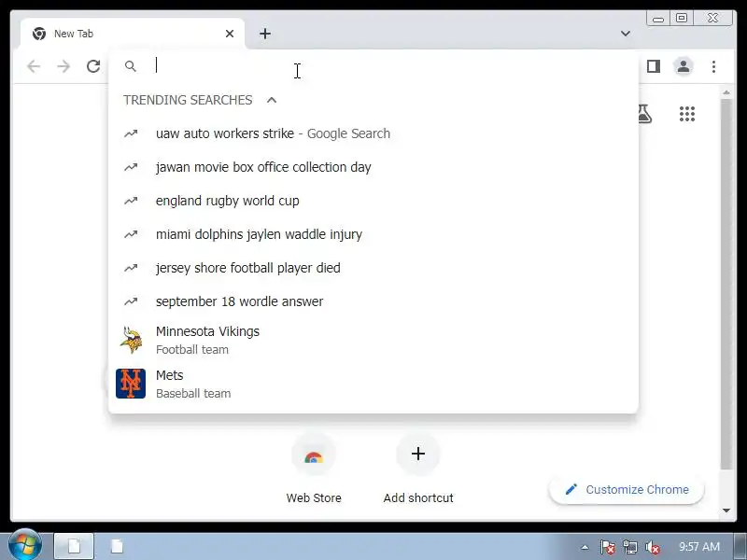Viewport: 747px width, 560px height.
Task: Open the Google apps grid
Action: 687,114
